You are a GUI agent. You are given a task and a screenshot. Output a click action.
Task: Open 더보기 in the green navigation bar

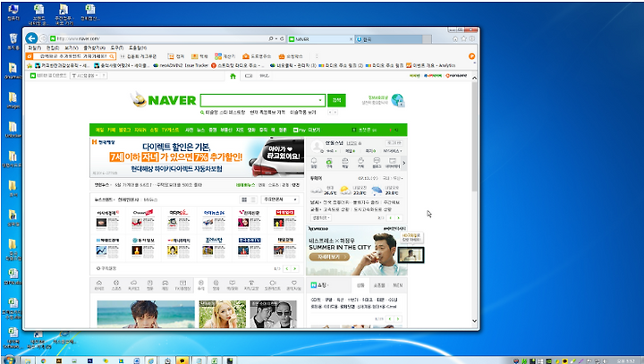click(x=314, y=130)
